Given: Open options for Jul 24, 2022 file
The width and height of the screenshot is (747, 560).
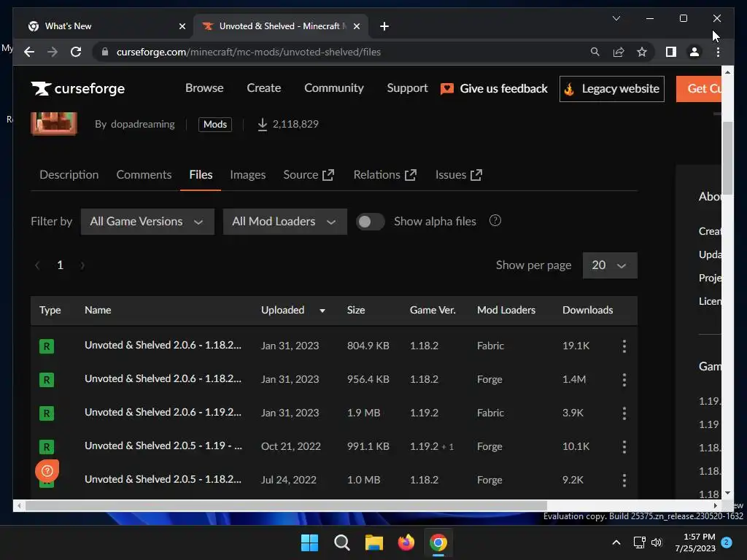Looking at the screenshot, I should [x=624, y=480].
